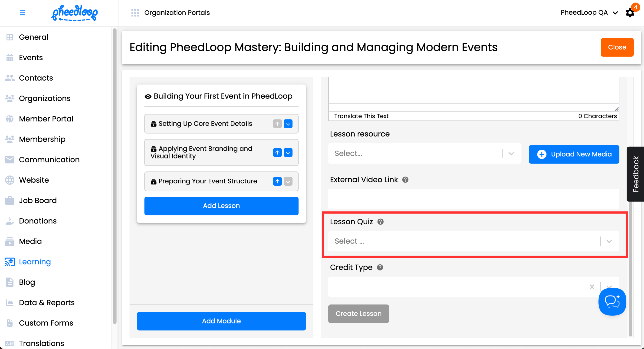
Task: Open the Organization Portals grid icon
Action: click(x=135, y=13)
